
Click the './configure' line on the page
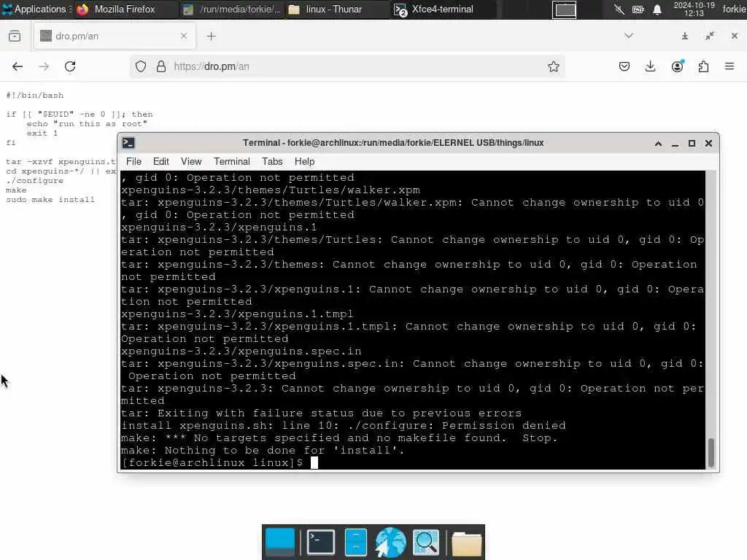(34, 181)
